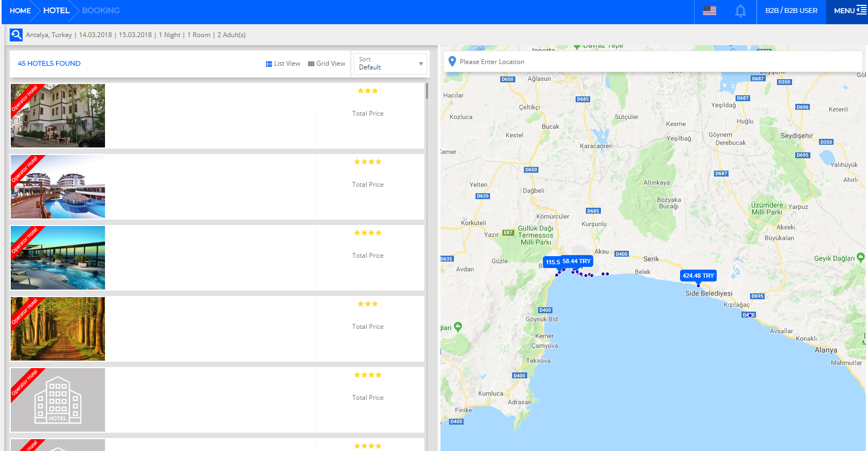Viewport: 868px width, 451px height.
Task: Click the hotel list vertical scrollbar
Action: click(x=427, y=91)
